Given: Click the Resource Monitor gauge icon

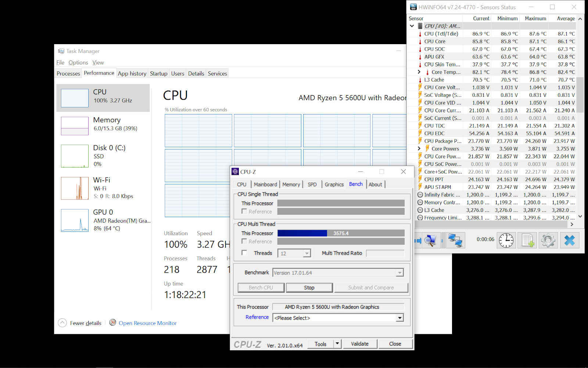Looking at the screenshot, I should [113, 323].
